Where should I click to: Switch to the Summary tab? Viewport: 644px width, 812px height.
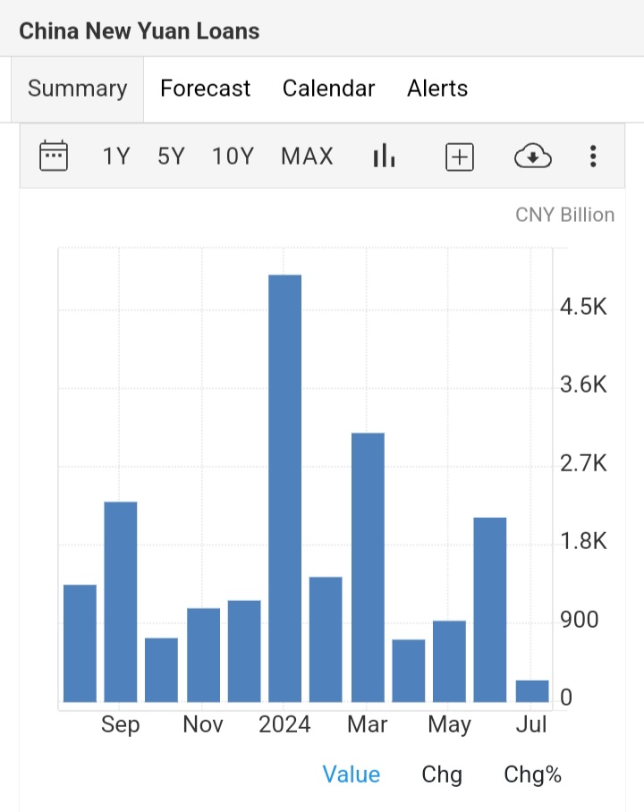point(77,89)
